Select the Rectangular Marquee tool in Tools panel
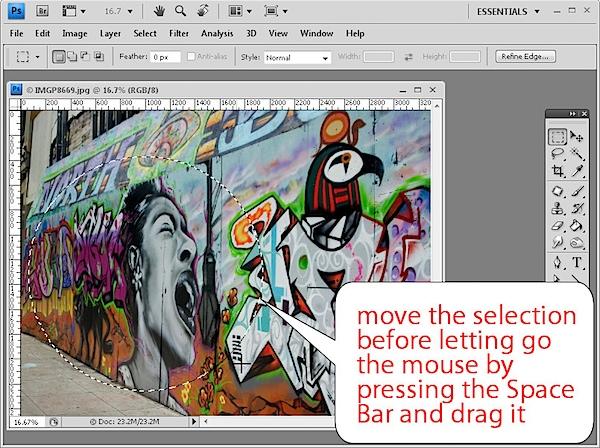 click(x=558, y=136)
